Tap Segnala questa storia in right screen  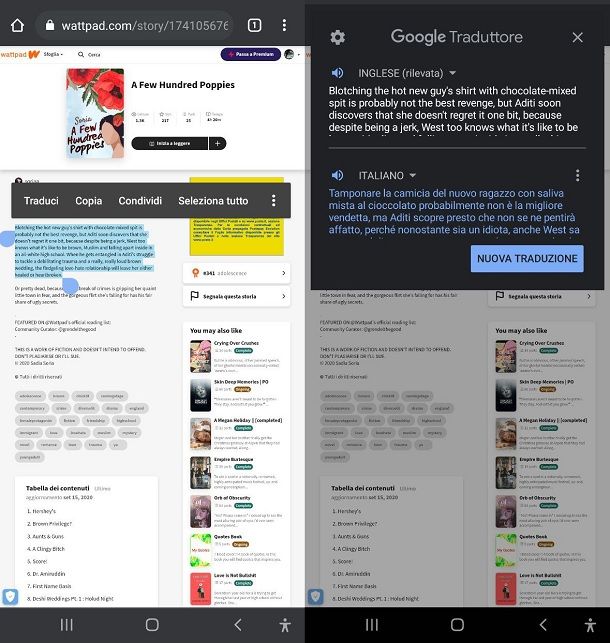[542, 296]
